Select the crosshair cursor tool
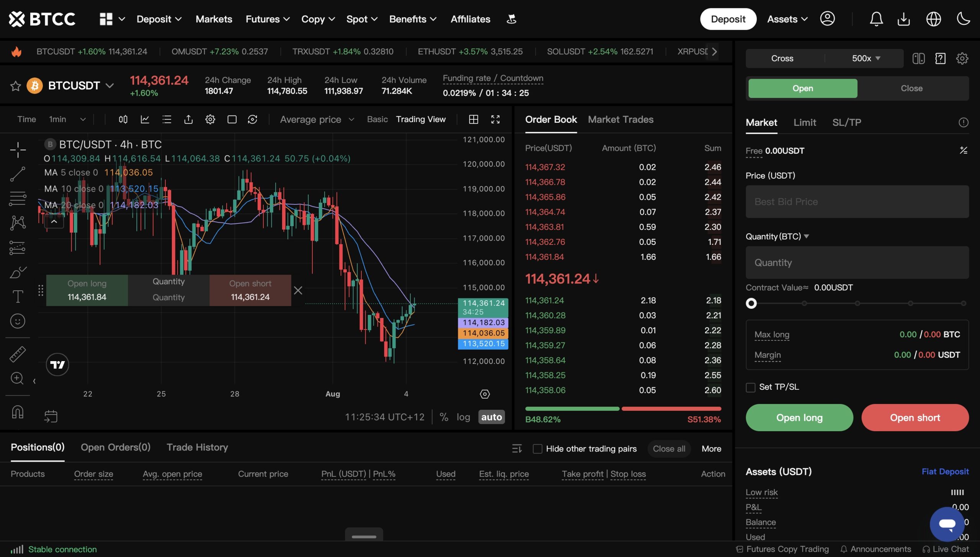The height and width of the screenshot is (557, 980). click(18, 150)
